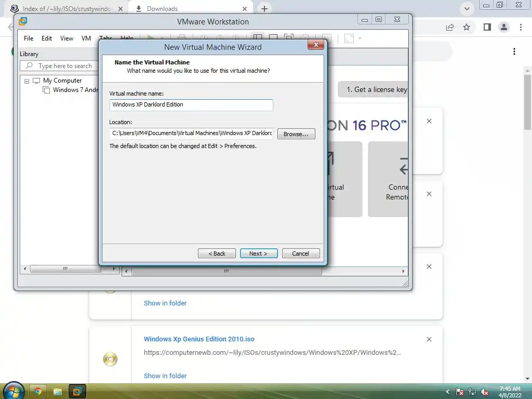Open the Chrome tab search chevron
Viewport: 532px width, 399px height.
point(467,9)
